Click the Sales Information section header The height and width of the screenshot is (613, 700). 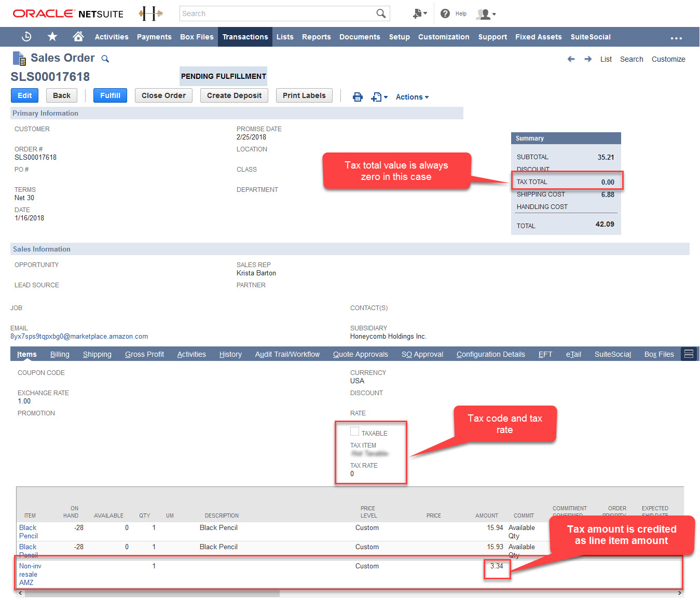tap(350, 249)
